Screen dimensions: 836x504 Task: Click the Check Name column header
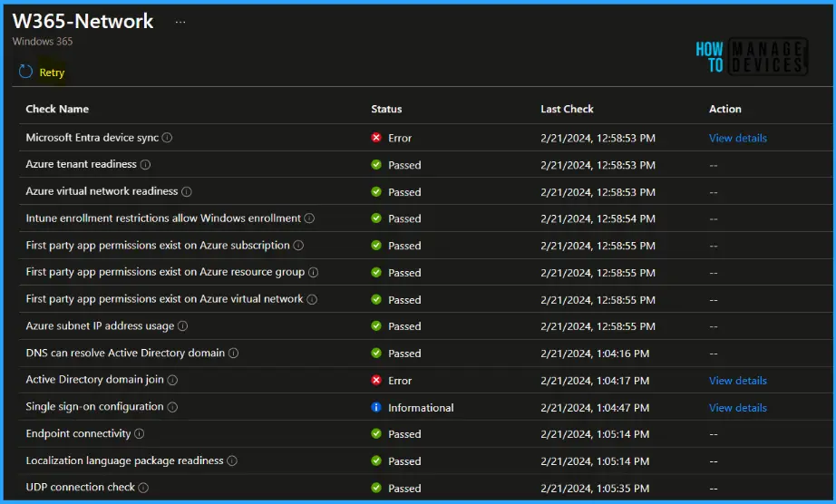57,109
